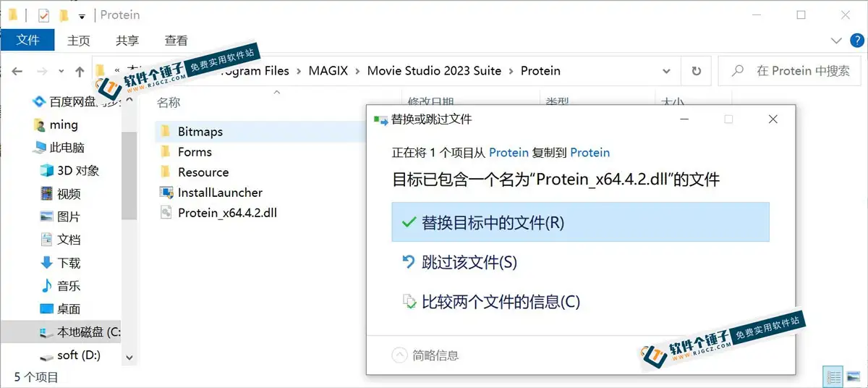Switch to details view in status bar
This screenshot has height=388, width=868.
point(834,377)
